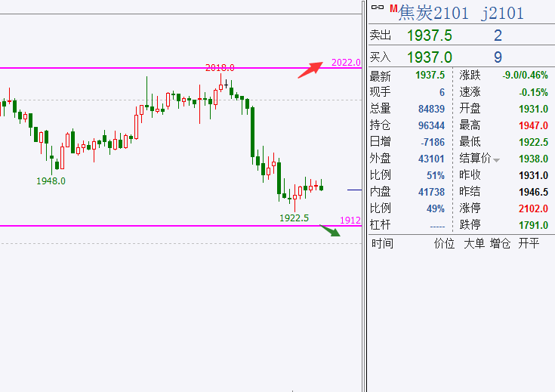555x392 pixels.
Task: Select the 价位 column header
Action: click(444, 244)
